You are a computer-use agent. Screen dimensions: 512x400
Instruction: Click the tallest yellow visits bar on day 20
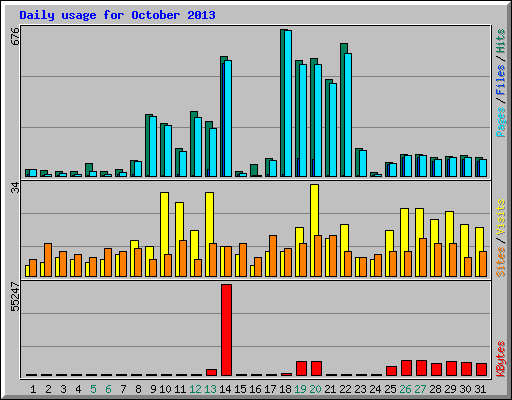pos(314,230)
